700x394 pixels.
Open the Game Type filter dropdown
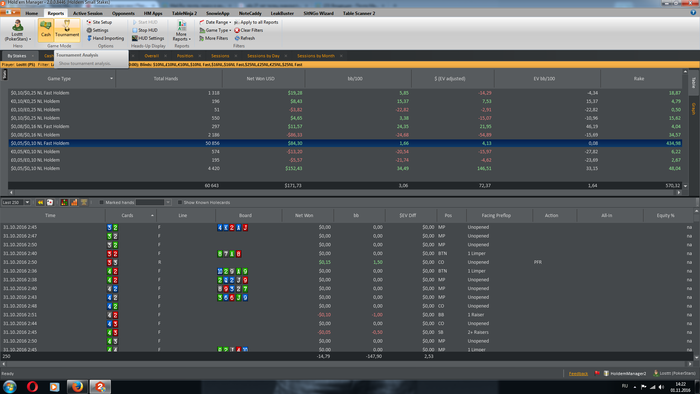[215, 30]
